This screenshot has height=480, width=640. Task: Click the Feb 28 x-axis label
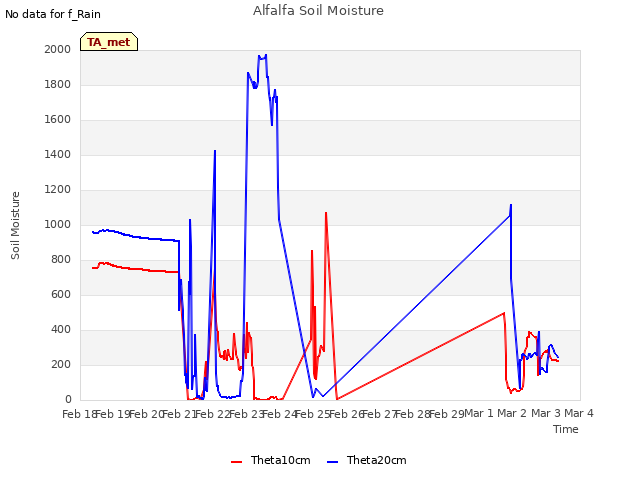[x=413, y=414]
